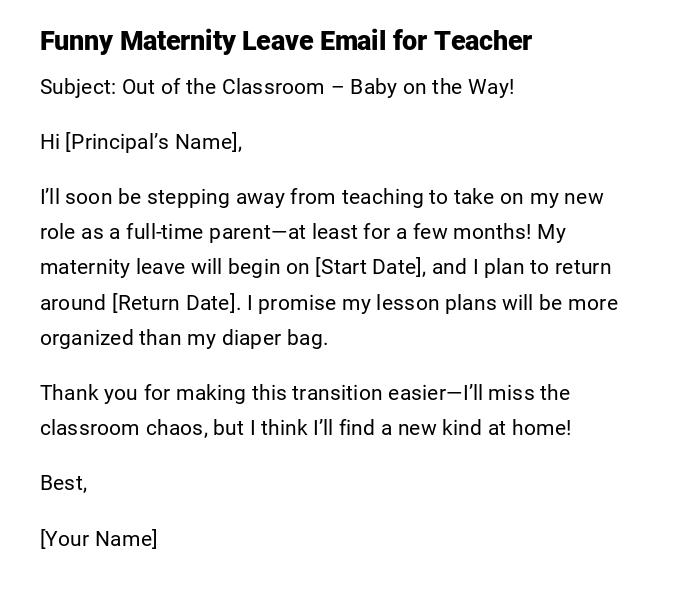Select the [Principal's Name] placeholder
The image size is (700, 601).
click(x=154, y=142)
